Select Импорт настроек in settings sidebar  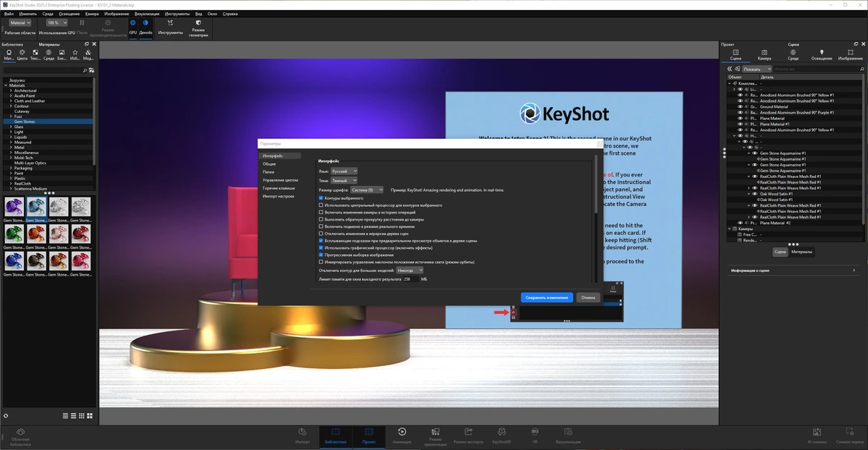pos(280,196)
